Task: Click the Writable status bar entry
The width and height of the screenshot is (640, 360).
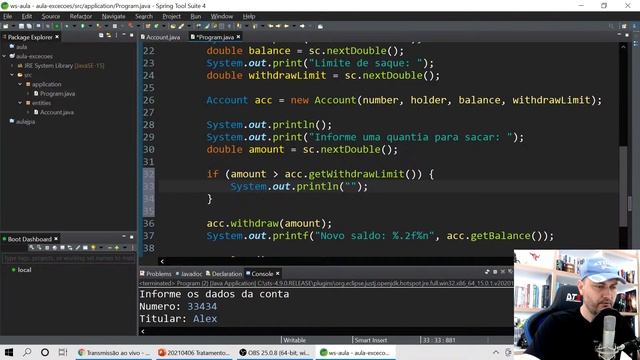Action: [294, 340]
